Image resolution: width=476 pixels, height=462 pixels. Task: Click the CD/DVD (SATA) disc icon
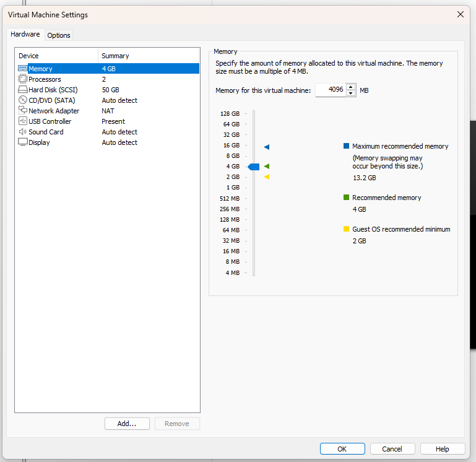pyautogui.click(x=23, y=100)
